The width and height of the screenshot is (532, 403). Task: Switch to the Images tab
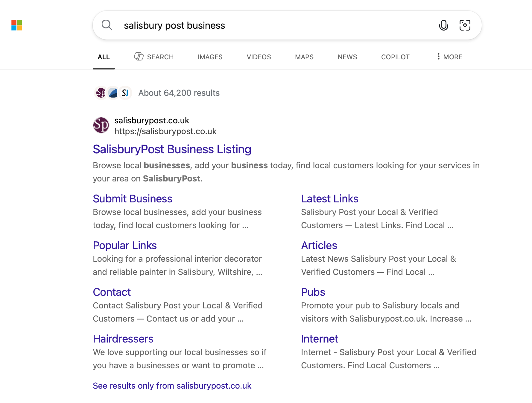pos(210,57)
